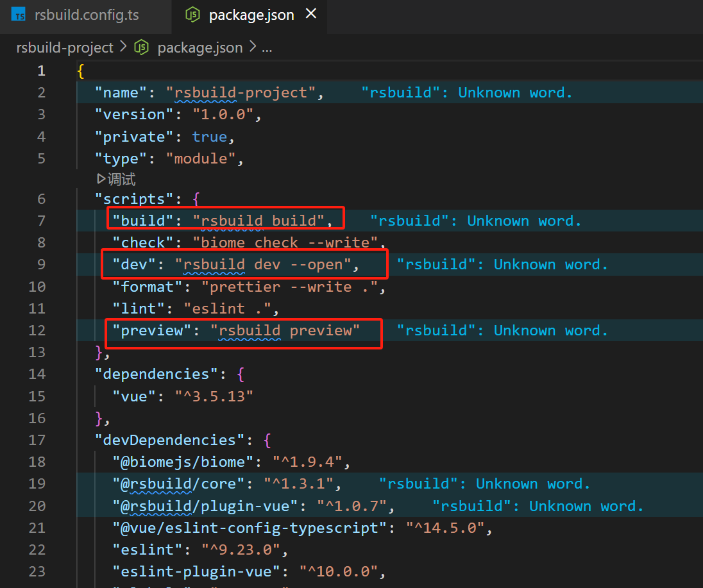This screenshot has width=703, height=588.
Task: Click the "1.0.0" version value
Action: point(223,115)
